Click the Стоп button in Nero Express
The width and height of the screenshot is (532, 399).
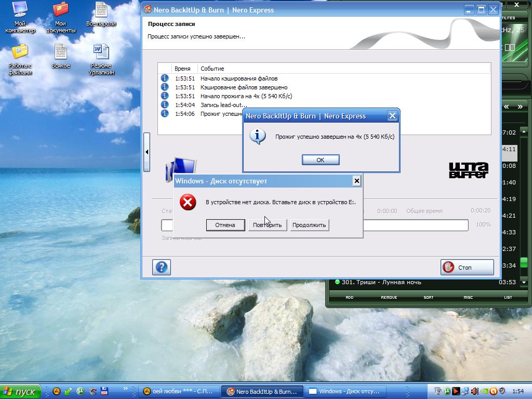pyautogui.click(x=467, y=268)
